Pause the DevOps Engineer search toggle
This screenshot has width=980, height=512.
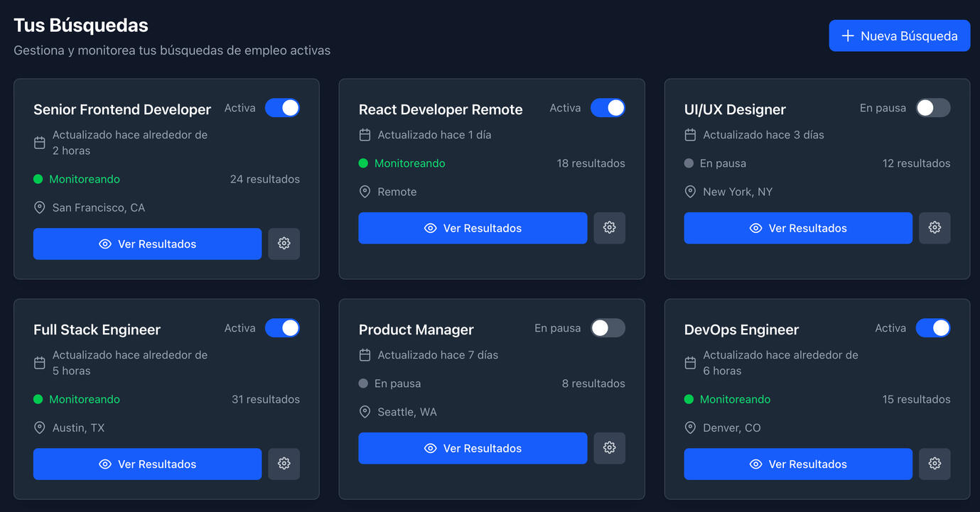coord(932,328)
